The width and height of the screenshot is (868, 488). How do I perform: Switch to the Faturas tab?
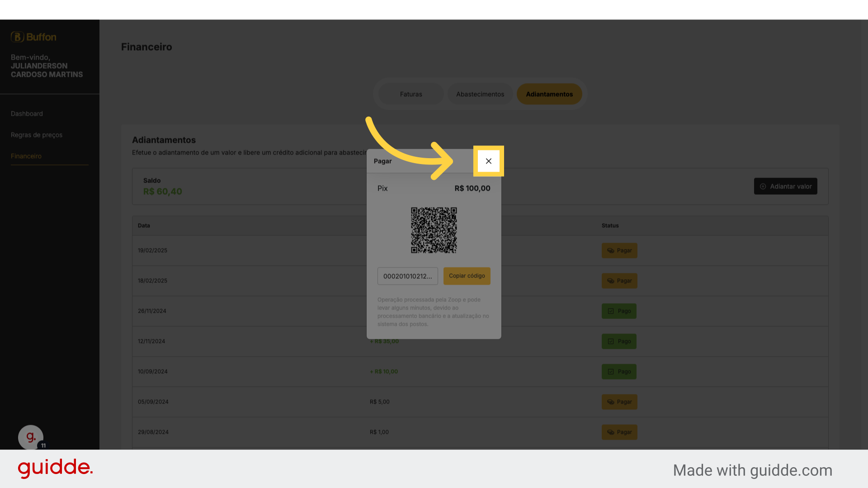click(x=411, y=94)
